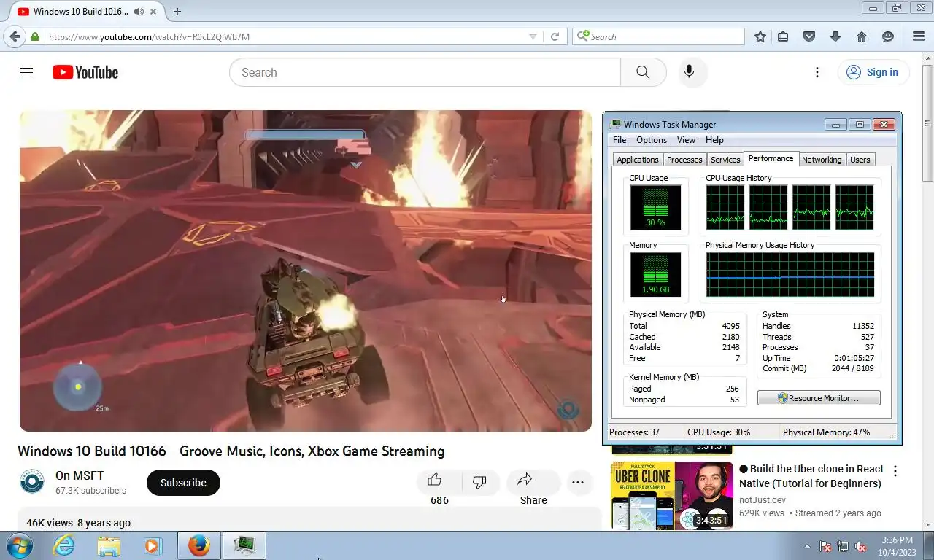Open Task Manager Options menu
This screenshot has width=934, height=560.
(652, 140)
